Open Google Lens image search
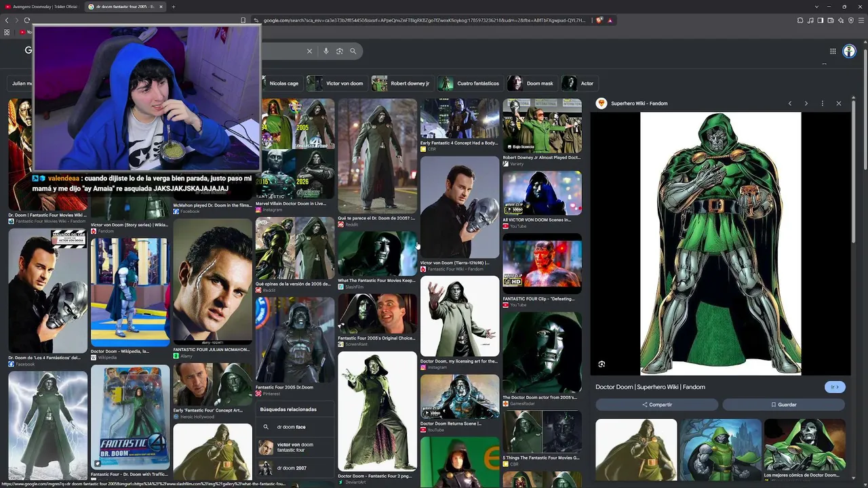 point(340,51)
